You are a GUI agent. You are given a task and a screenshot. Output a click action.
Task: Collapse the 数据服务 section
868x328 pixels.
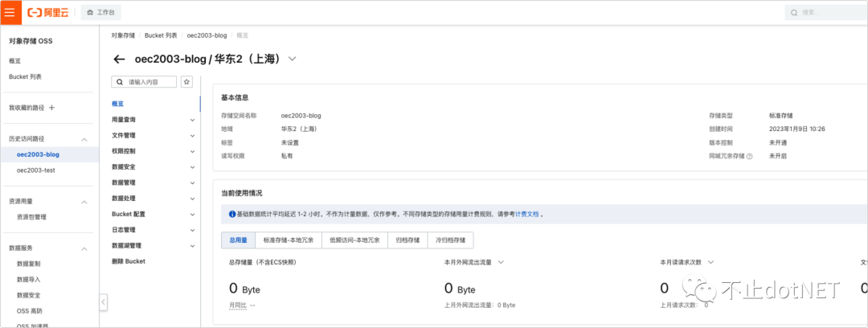(84, 248)
